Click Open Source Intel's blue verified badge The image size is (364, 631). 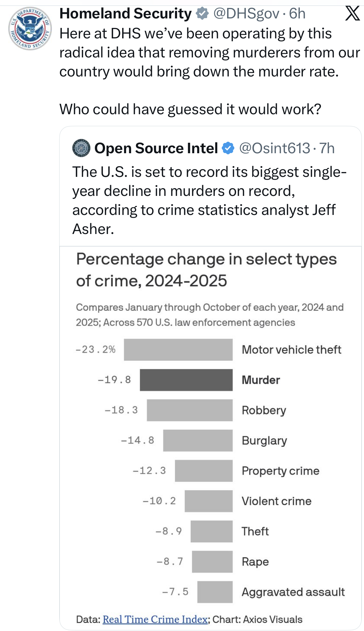(228, 148)
